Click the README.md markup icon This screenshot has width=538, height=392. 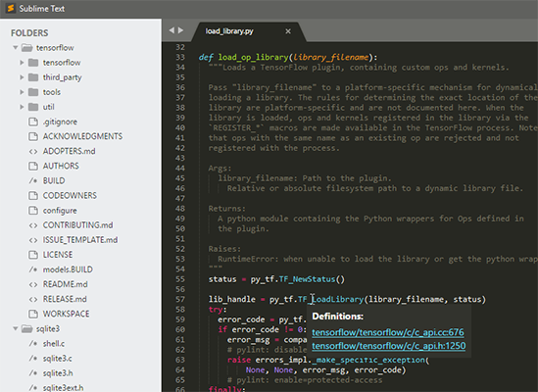click(x=33, y=284)
